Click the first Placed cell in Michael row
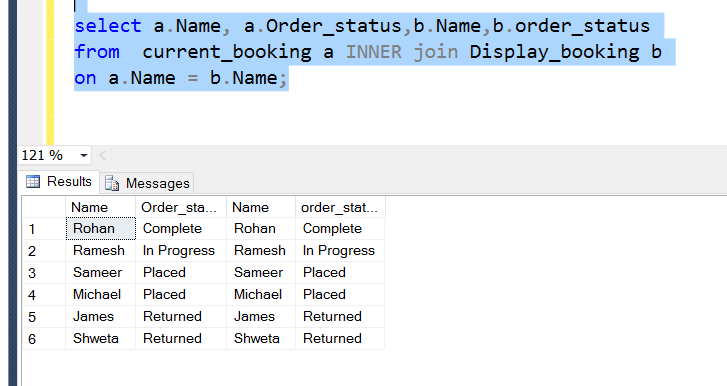The image size is (727, 386). tap(181, 295)
